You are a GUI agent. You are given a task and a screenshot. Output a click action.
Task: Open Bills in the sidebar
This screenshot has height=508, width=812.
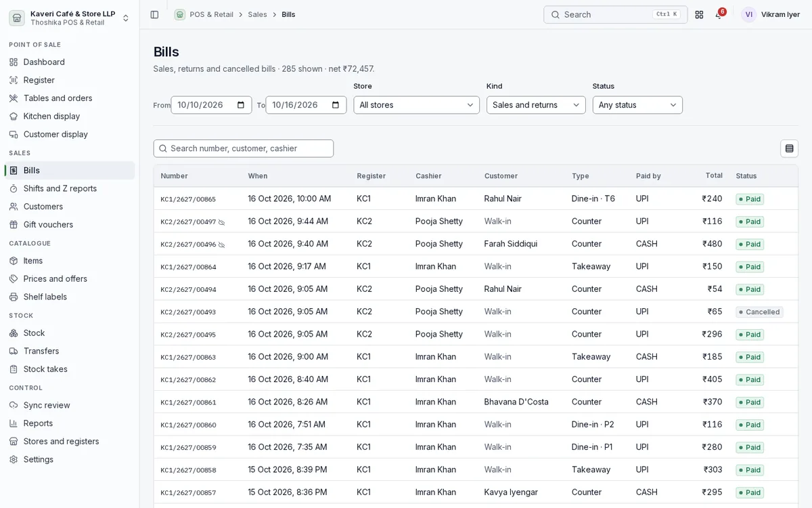tap(70, 171)
